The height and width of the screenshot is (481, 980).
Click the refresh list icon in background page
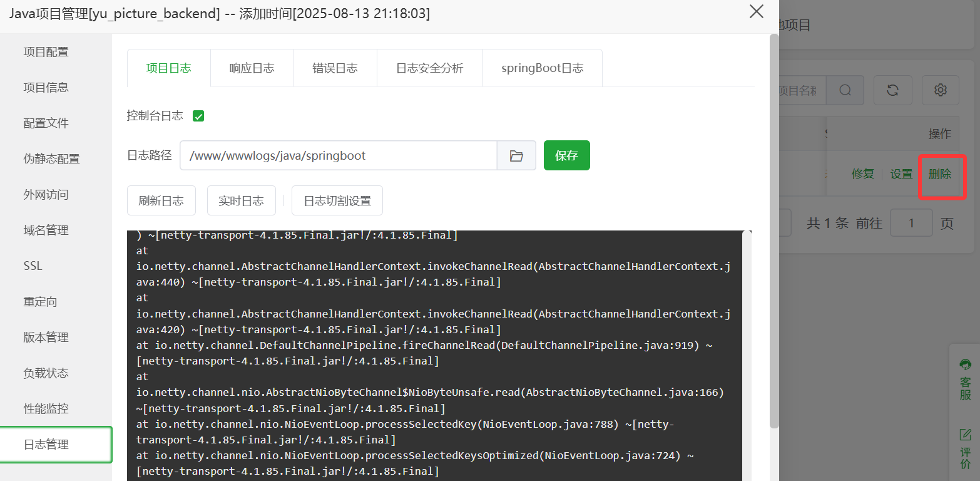click(x=893, y=90)
